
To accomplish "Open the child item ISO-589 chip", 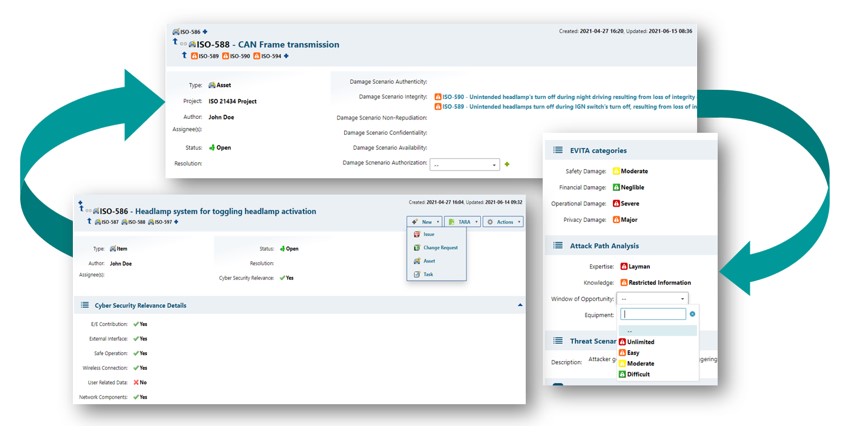I will 205,56.
